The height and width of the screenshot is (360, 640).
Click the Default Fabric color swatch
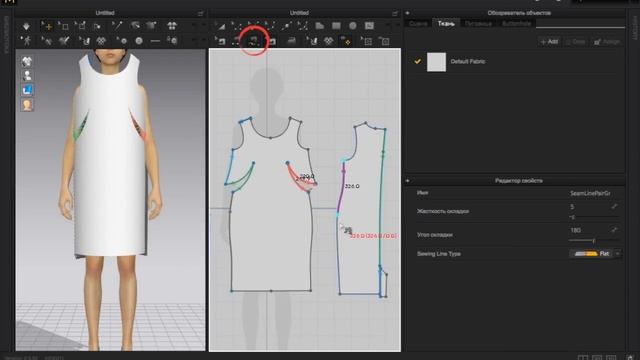(436, 62)
